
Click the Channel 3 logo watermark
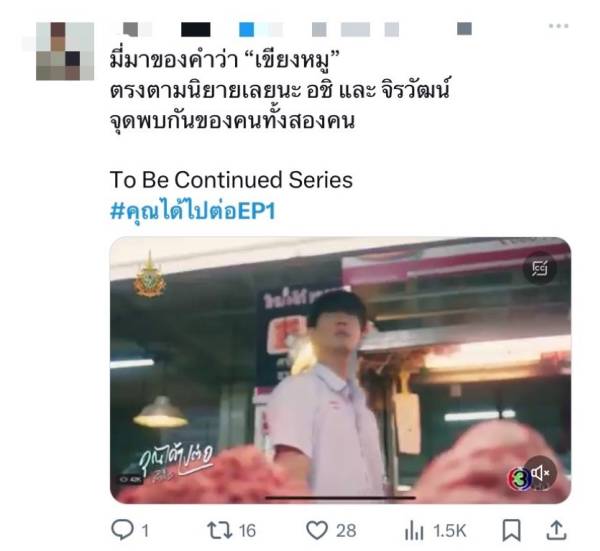[518, 478]
